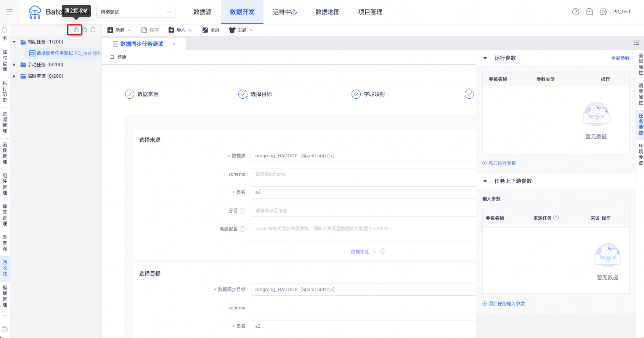Click the 选择目标 step circle icon
The width and height of the screenshot is (644, 338).
tap(243, 94)
